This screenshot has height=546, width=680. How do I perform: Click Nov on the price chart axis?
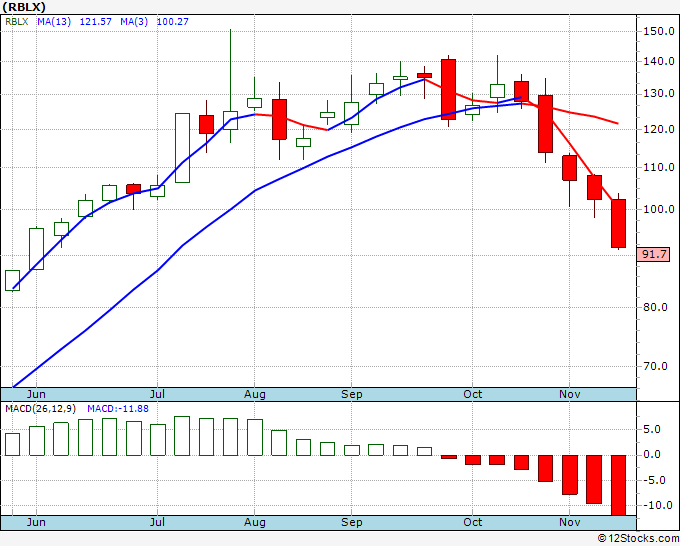pos(569,394)
